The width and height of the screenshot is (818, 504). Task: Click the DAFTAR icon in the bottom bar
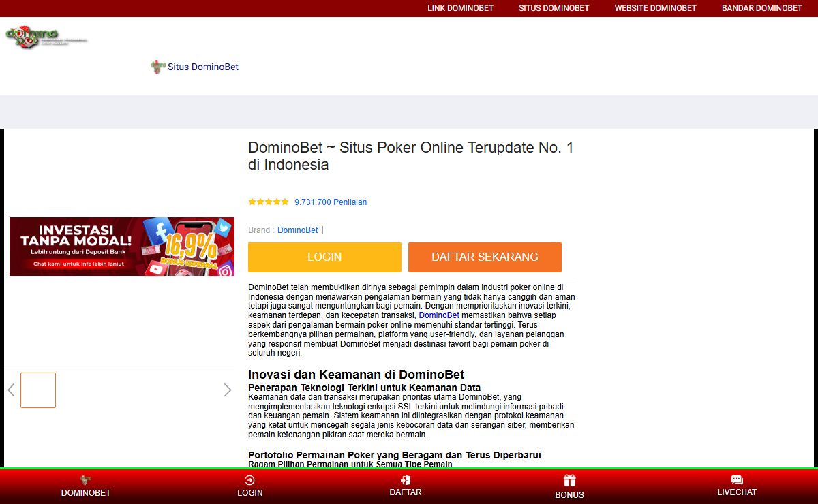406,480
